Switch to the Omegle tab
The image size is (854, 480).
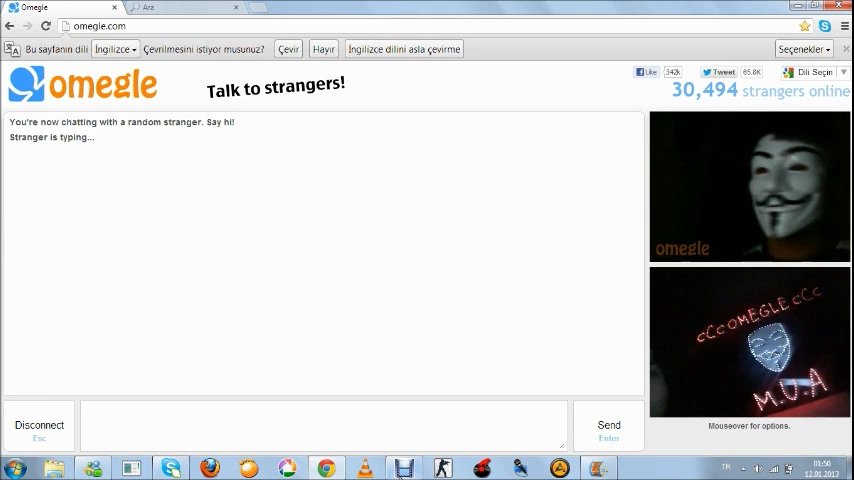pos(63,8)
